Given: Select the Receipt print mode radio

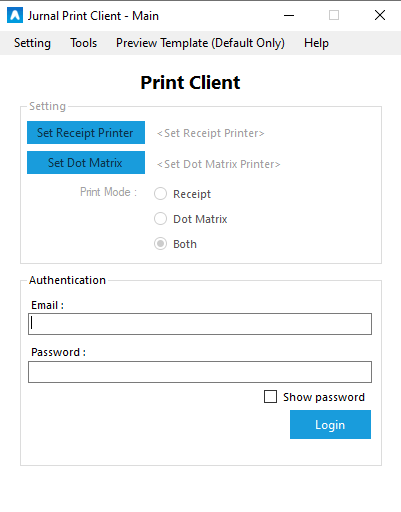Looking at the screenshot, I should pos(160,194).
